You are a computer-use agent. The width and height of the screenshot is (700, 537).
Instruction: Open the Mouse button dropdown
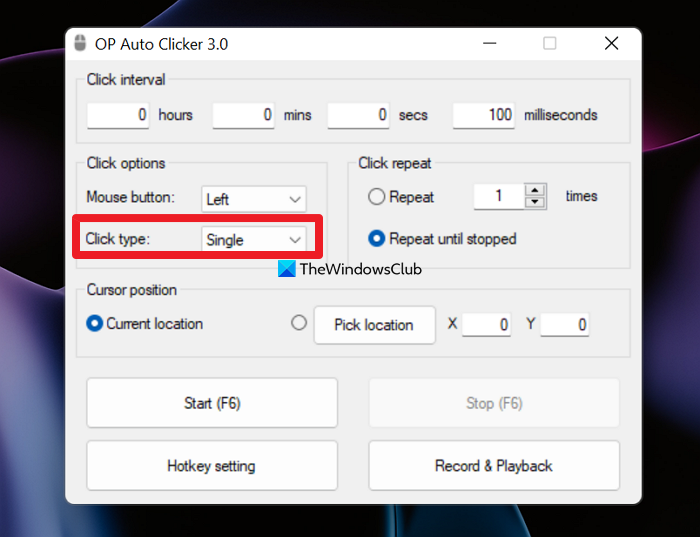(x=254, y=199)
